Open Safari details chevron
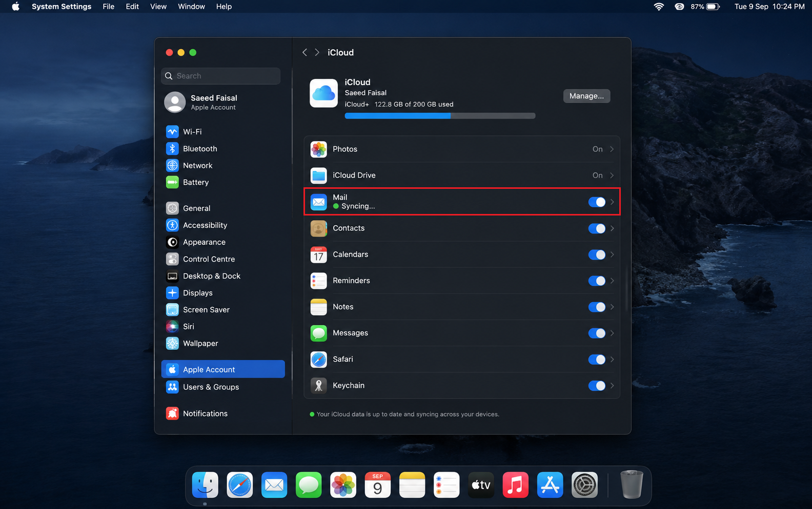This screenshot has height=509, width=812. pyautogui.click(x=612, y=359)
